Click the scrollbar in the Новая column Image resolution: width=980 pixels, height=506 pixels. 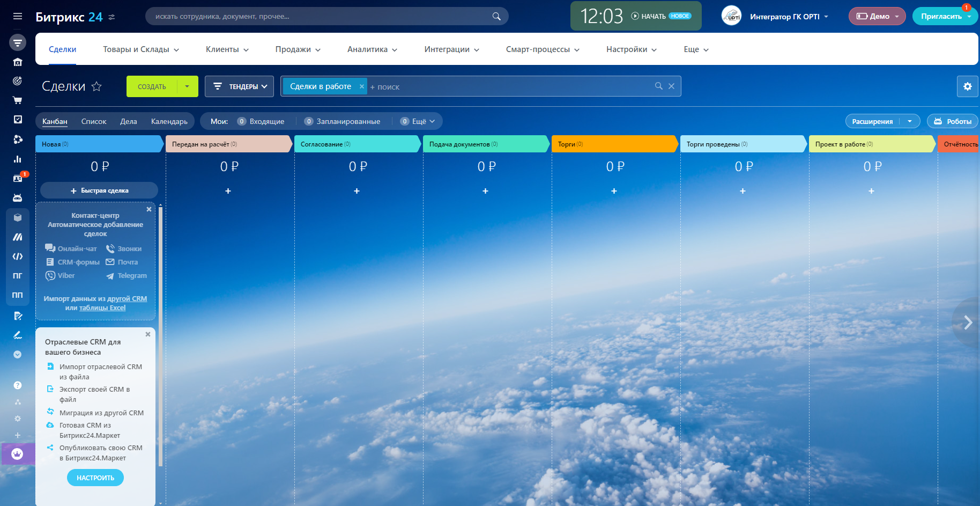pyautogui.click(x=160, y=335)
